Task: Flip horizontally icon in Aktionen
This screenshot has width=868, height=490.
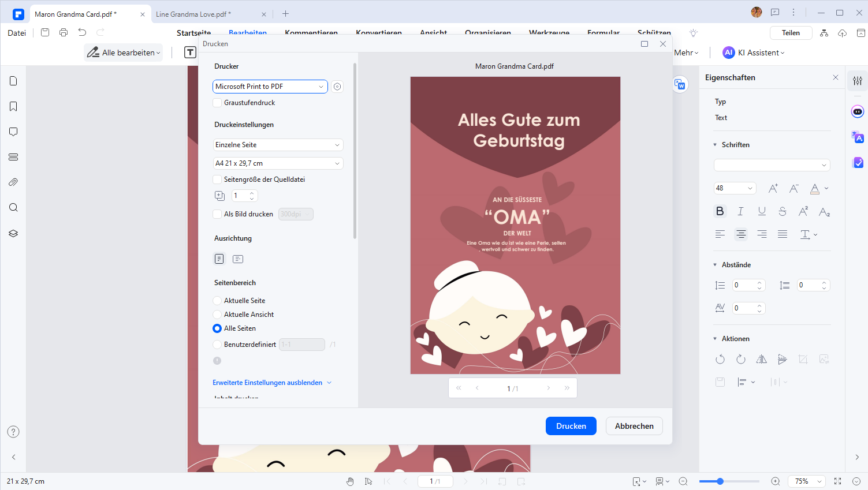Action: (762, 359)
